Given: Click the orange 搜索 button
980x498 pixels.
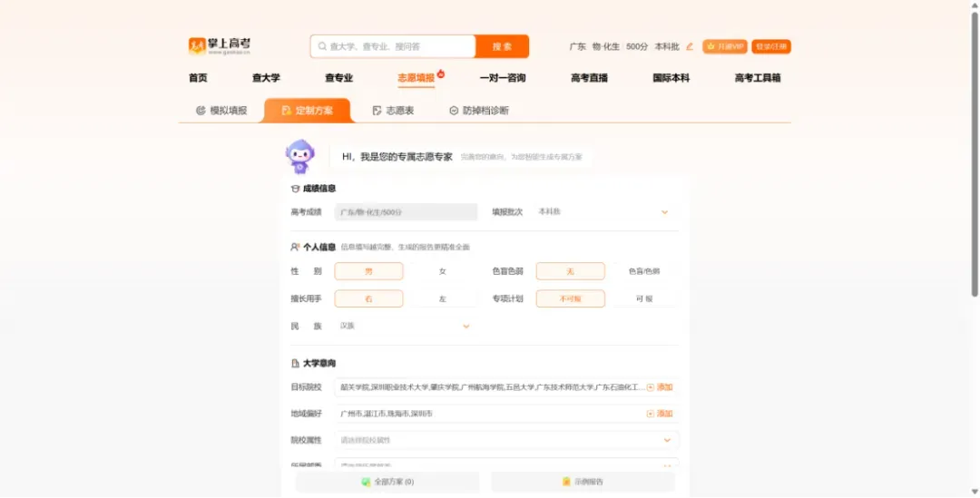Looking at the screenshot, I should point(502,46).
